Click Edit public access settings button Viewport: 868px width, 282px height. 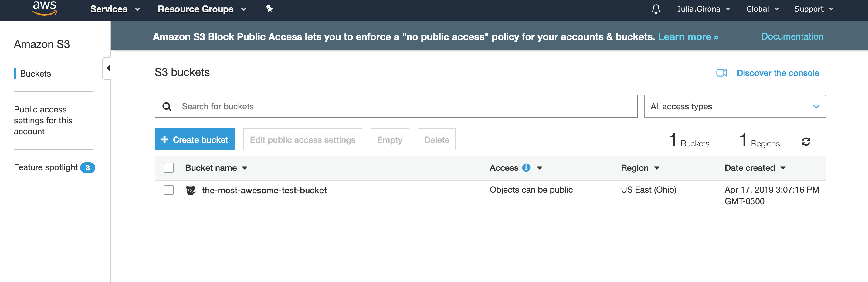[303, 139]
